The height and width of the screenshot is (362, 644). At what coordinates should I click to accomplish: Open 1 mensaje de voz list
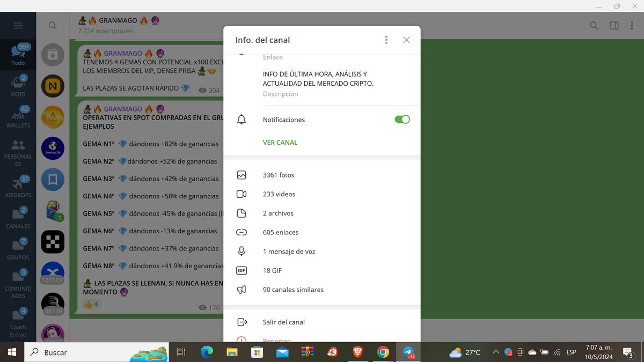click(x=322, y=252)
